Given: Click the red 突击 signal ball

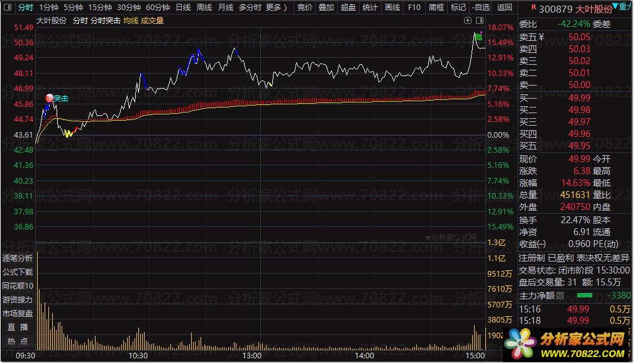Looking at the screenshot, I should pyautogui.click(x=50, y=97).
